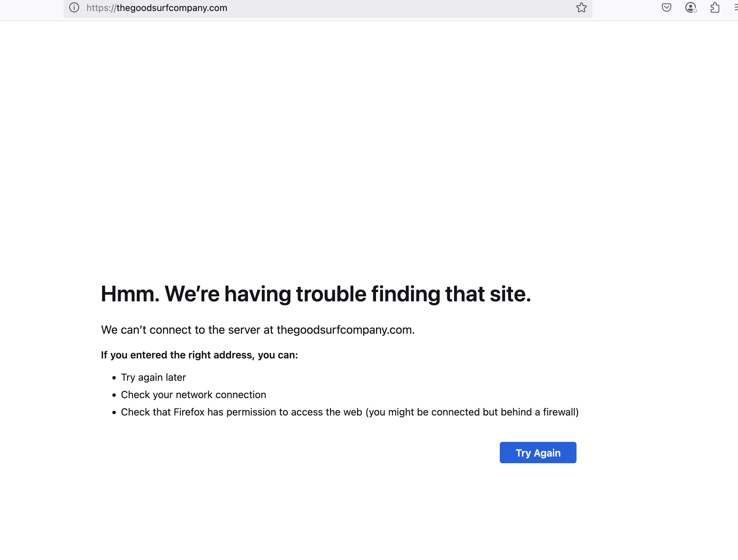
Task: Open the Extensions puzzle-piece panel
Action: [x=715, y=8]
